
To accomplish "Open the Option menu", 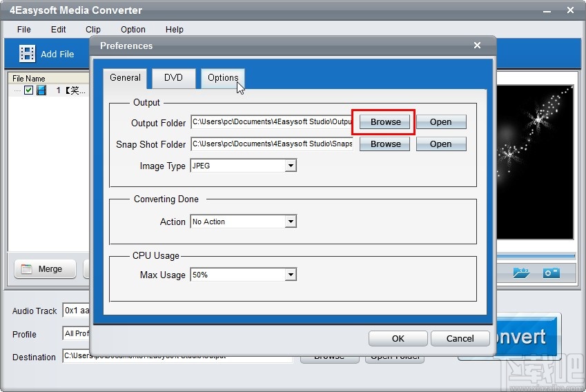I will (x=133, y=30).
